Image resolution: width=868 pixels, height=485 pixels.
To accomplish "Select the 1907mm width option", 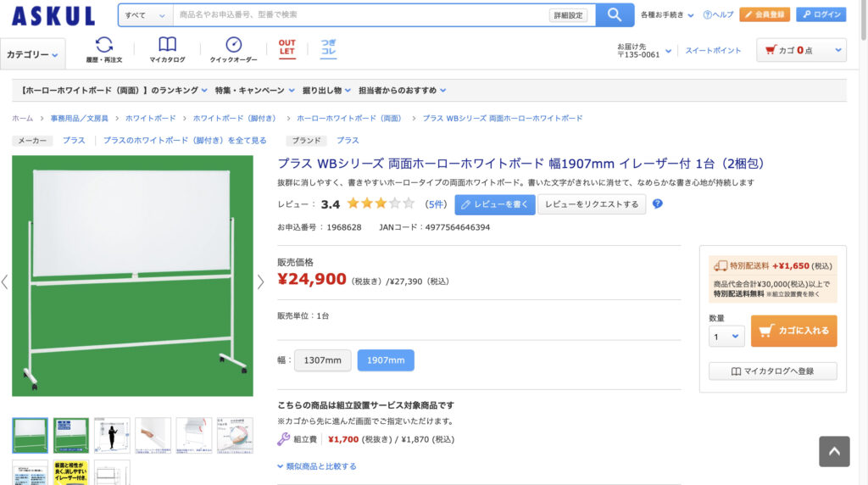I will coord(386,360).
